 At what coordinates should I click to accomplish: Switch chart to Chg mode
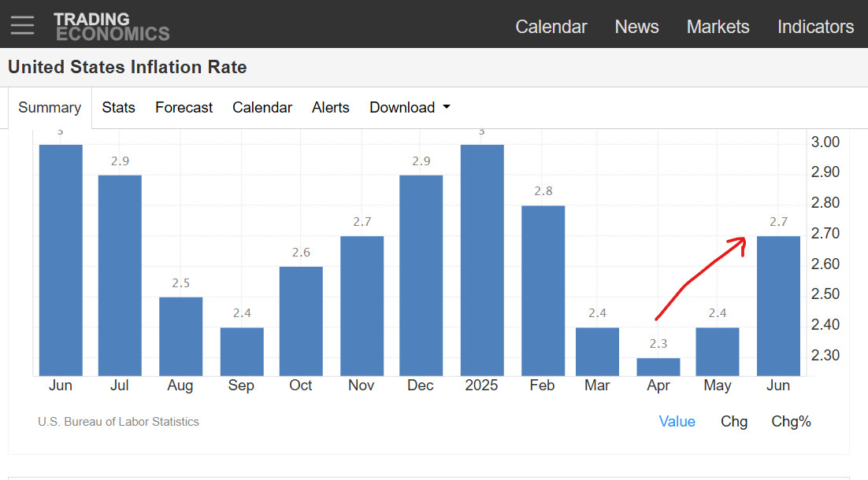click(734, 422)
